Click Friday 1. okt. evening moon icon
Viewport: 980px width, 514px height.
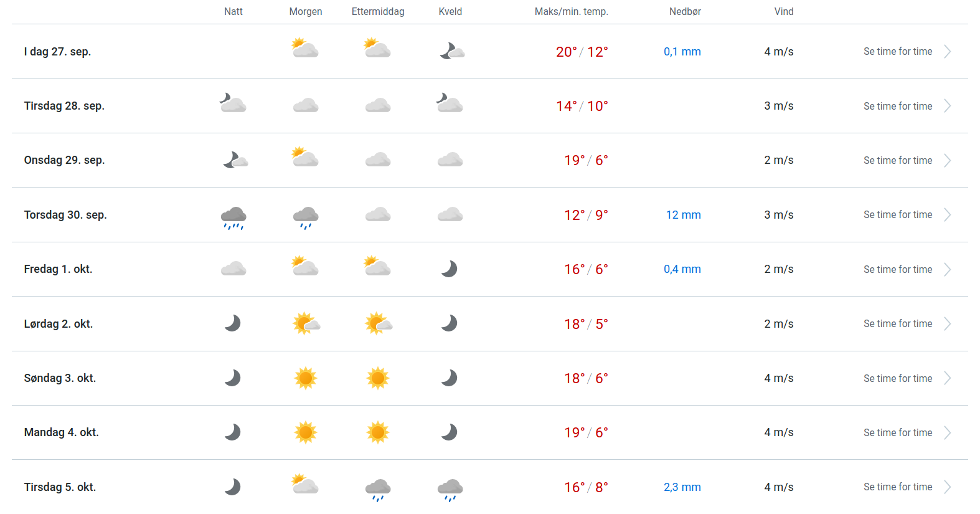[450, 269]
